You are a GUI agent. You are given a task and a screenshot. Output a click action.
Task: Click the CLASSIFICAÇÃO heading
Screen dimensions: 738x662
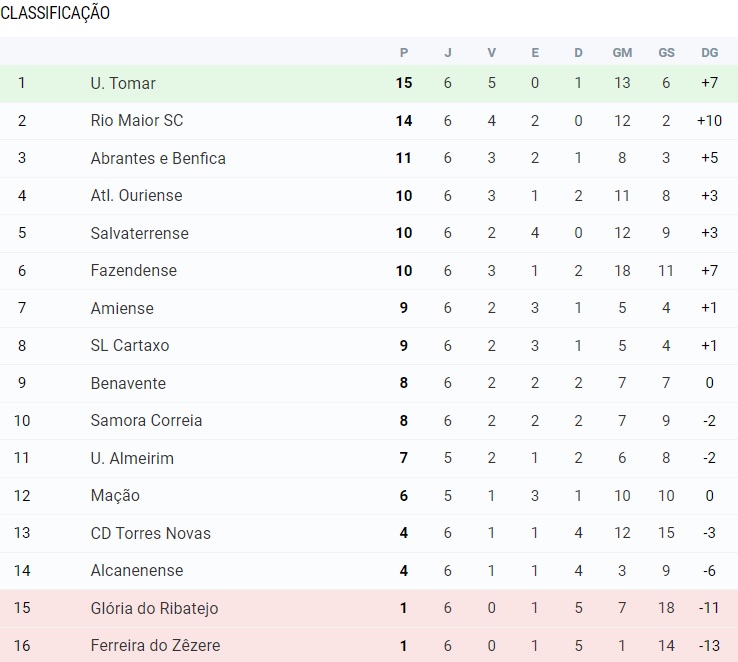55,13
